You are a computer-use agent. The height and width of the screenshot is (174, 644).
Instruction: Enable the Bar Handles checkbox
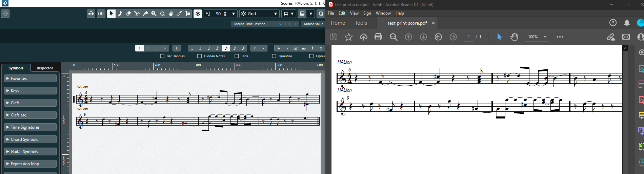click(x=162, y=56)
